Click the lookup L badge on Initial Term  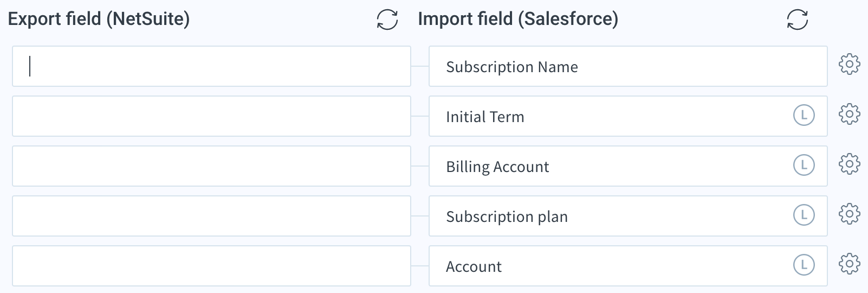pos(804,115)
